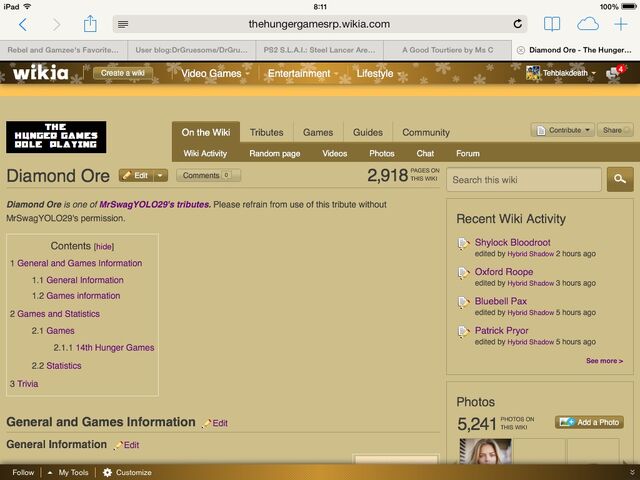Close the Diamond Ore tab
The height and width of the screenshot is (480, 640).
pyautogui.click(x=520, y=50)
